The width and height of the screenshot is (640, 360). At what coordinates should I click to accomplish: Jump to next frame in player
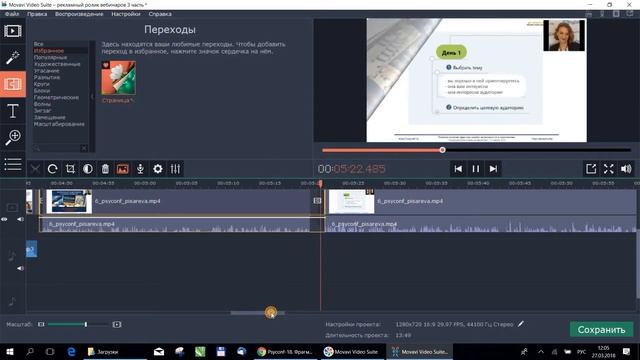tap(493, 169)
